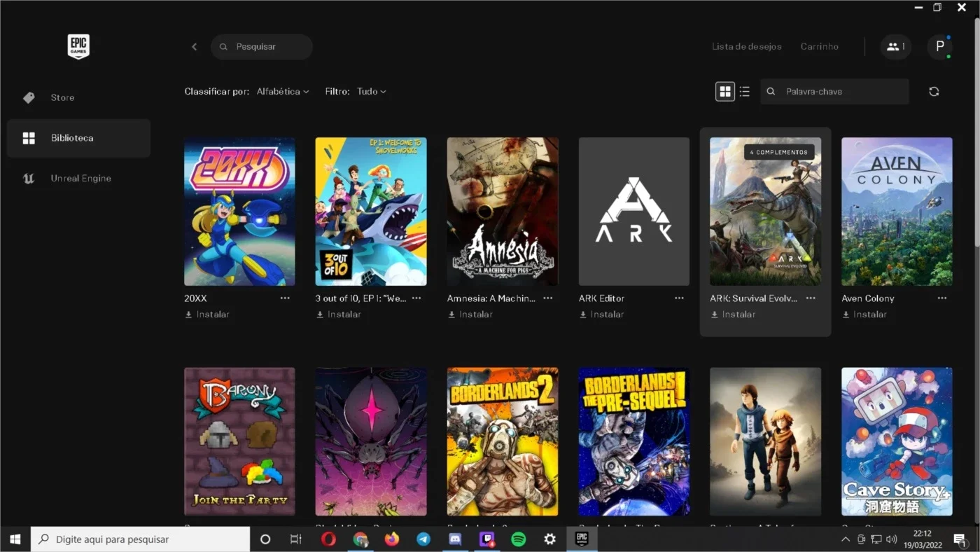Open the Borderlands 2 cover
Screen dimensions: 980x552
[503, 442]
